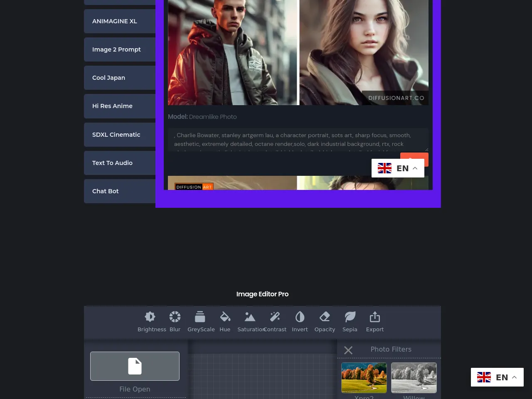Viewport: 532px width, 399px height.
Task: Export the image with Export icon
Action: [375, 317]
